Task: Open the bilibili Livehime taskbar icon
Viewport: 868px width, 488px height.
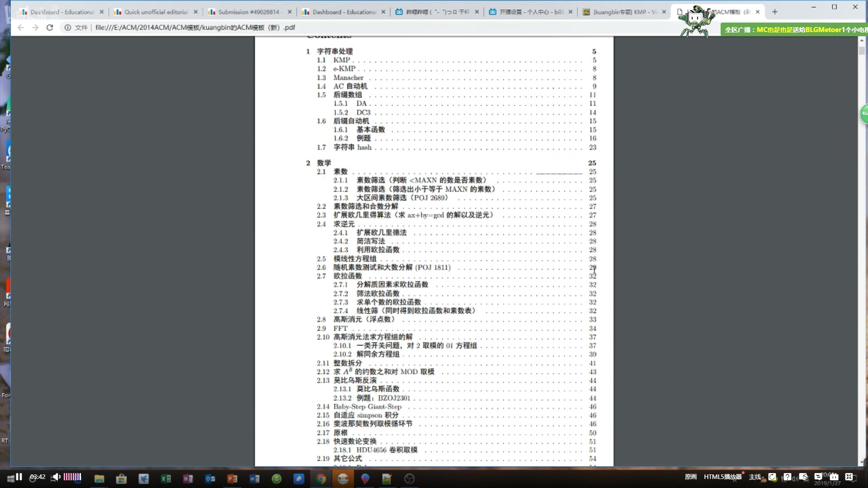Action: click(343, 478)
